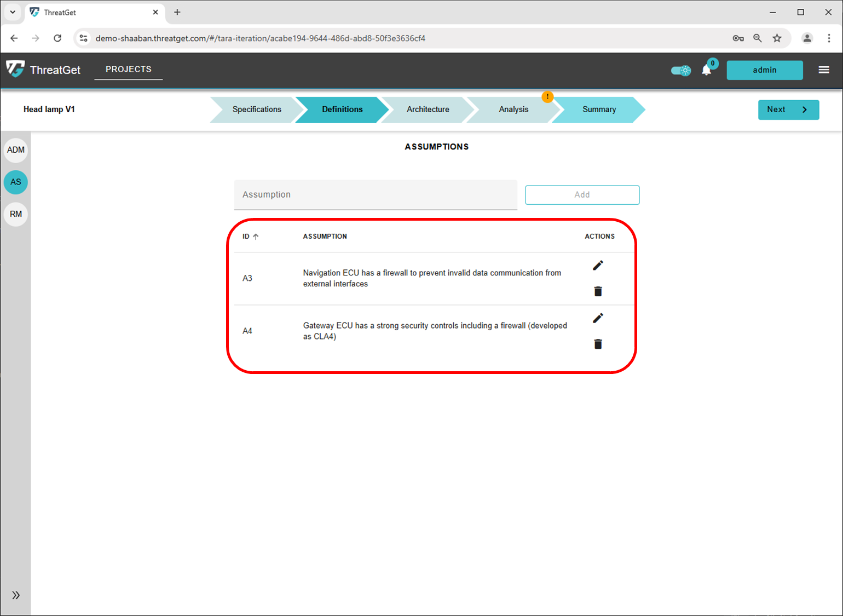Screen dimensions: 843x616
Task: Click the Next button
Action: pyautogui.click(x=788, y=110)
